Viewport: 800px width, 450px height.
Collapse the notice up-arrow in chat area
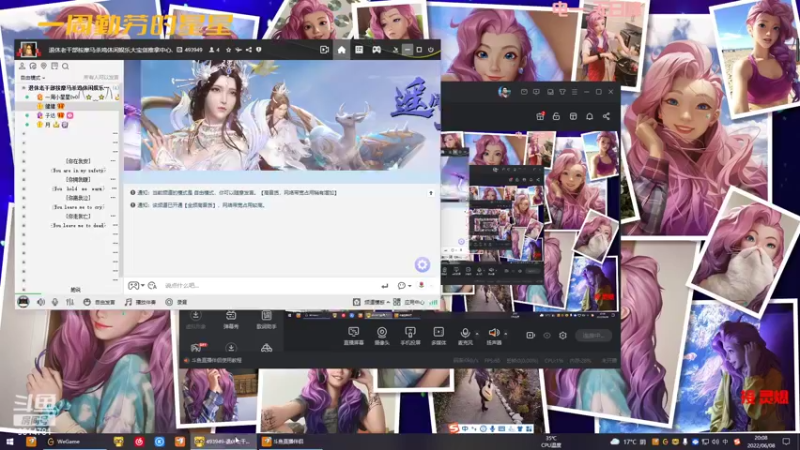(x=431, y=193)
